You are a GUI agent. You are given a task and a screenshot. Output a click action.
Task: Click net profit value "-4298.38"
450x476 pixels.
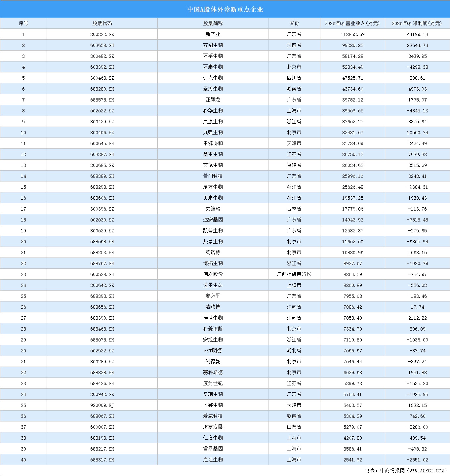[x=417, y=67]
